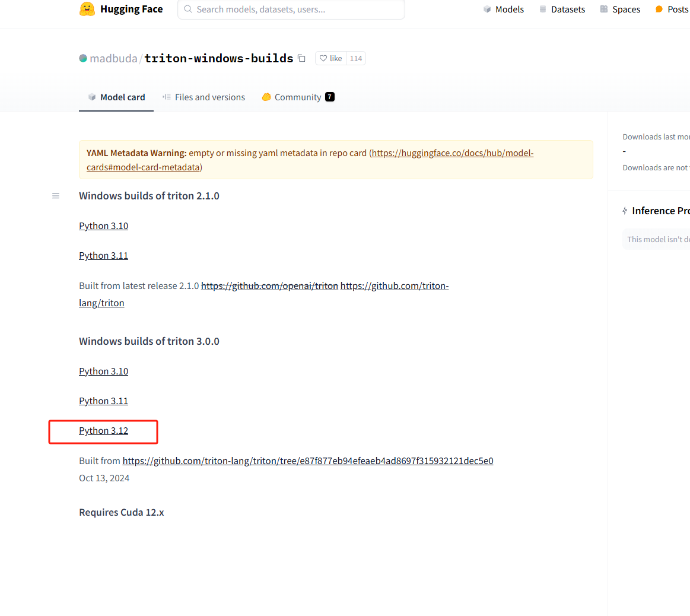Image resolution: width=690 pixels, height=616 pixels.
Task: Download triton 3.0.0 Python 3.10 build
Action: (x=103, y=371)
